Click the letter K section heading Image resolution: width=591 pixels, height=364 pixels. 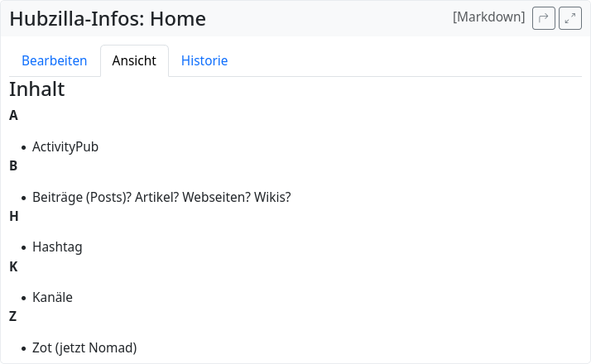tap(13, 266)
